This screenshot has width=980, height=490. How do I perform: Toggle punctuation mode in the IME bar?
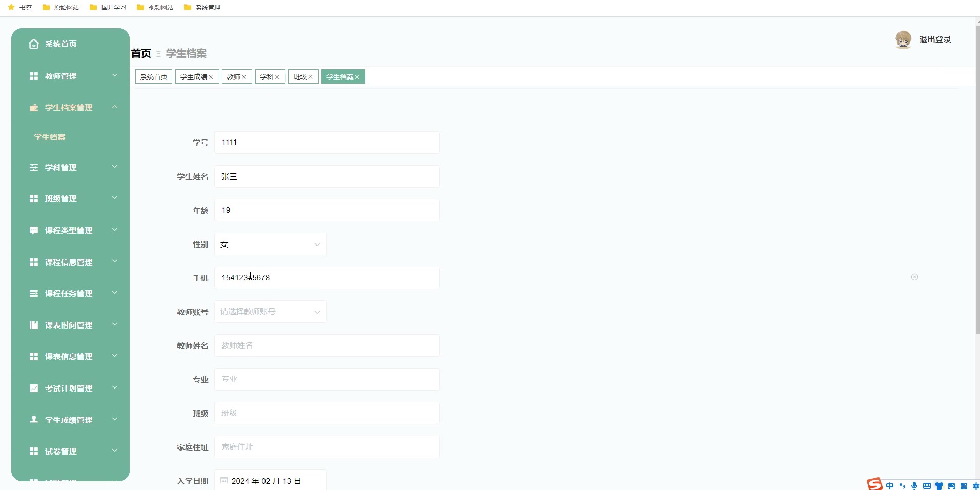tap(902, 485)
